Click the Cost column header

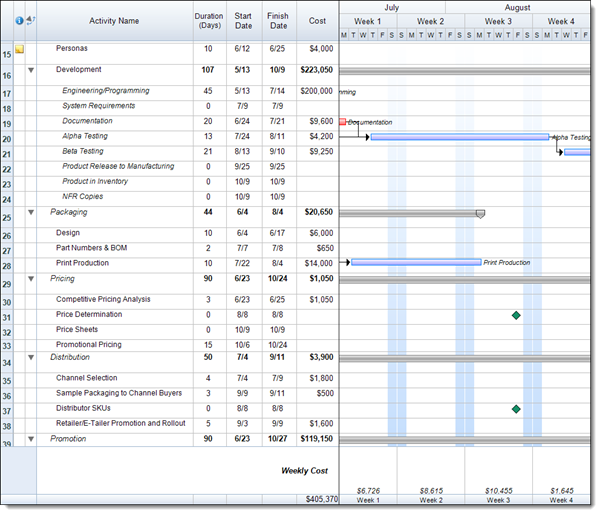pyautogui.click(x=317, y=20)
